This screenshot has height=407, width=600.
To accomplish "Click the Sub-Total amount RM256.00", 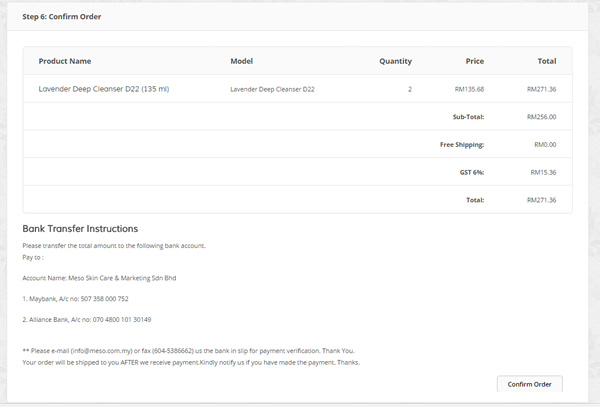I will (x=541, y=117).
